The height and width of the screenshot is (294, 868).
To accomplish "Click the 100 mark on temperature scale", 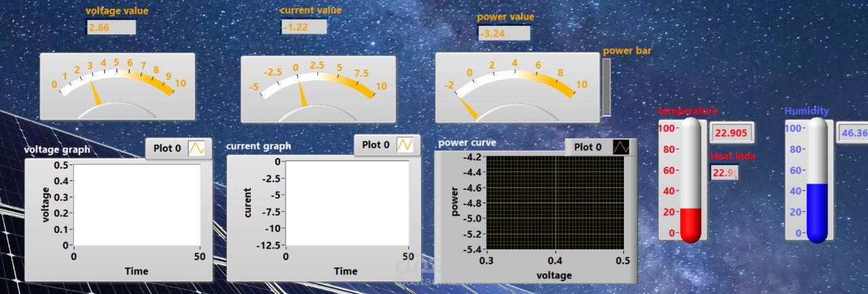I will [x=666, y=128].
